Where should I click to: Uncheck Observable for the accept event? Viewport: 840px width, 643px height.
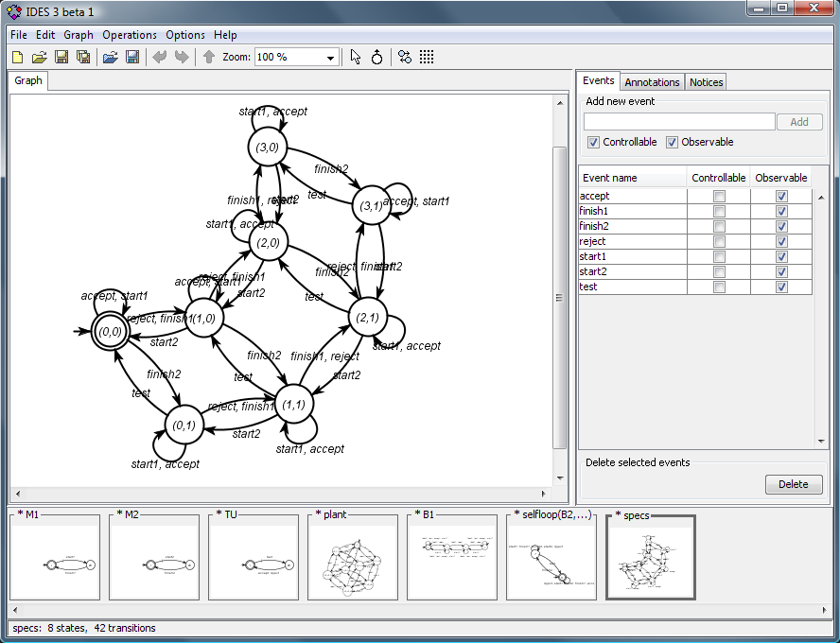781,196
